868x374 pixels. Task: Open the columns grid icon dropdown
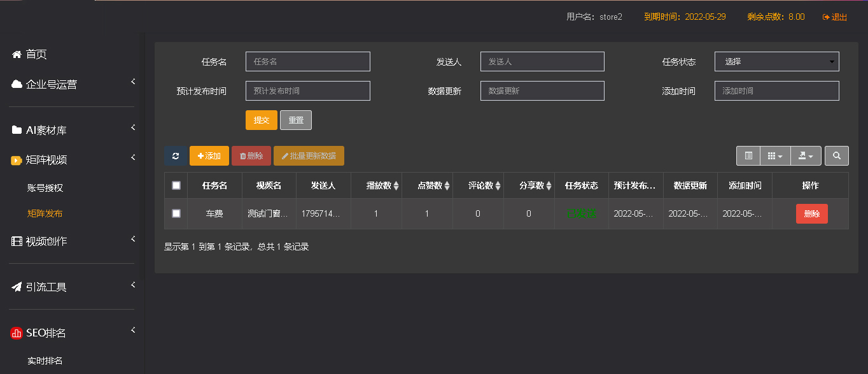coord(775,156)
